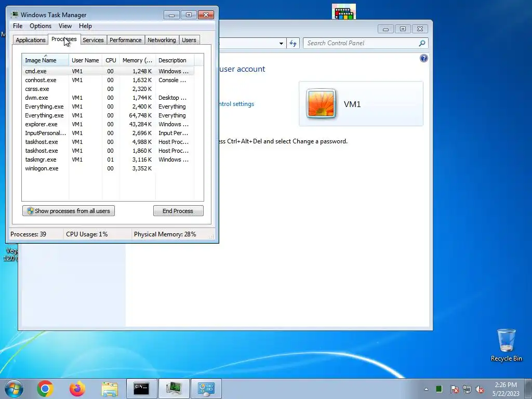
Task: Open the clock showing 2:26 PM
Action: (506, 389)
